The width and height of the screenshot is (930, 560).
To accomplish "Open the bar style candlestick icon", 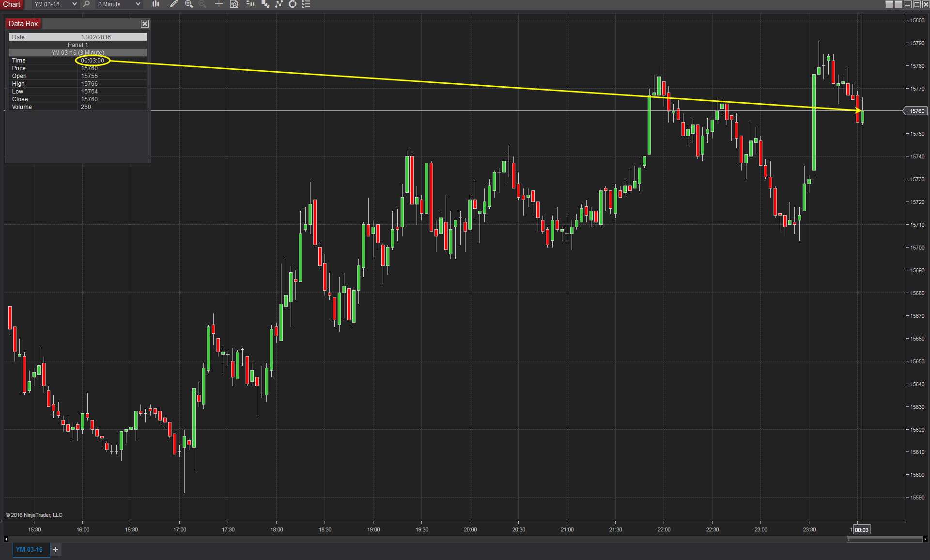I will click(x=155, y=4).
